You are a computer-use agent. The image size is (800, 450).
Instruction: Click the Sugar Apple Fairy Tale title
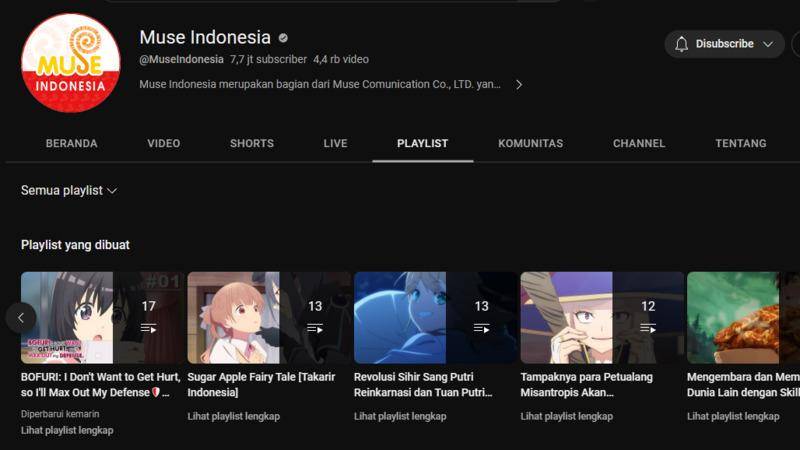click(261, 385)
